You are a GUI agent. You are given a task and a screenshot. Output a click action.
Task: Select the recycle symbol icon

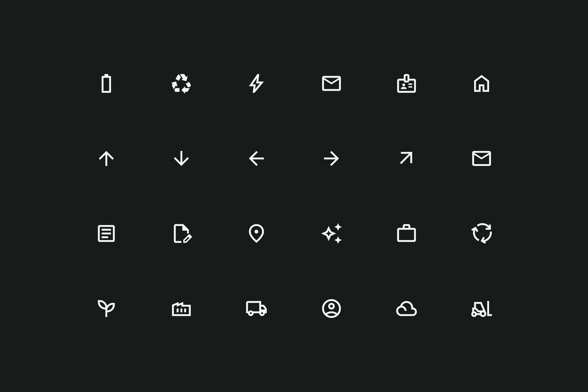(x=181, y=83)
